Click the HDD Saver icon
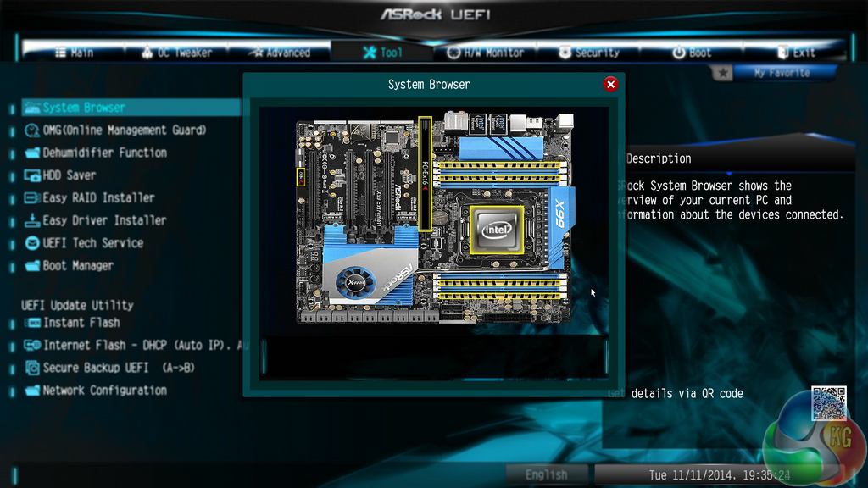868x488 pixels. pyautogui.click(x=32, y=175)
